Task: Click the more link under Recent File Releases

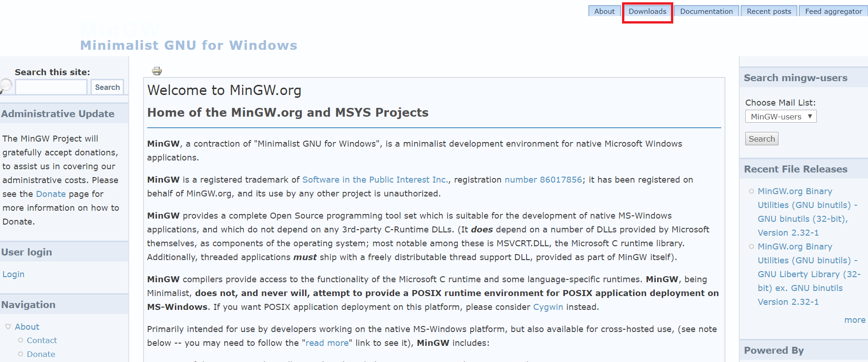Action: point(855,320)
